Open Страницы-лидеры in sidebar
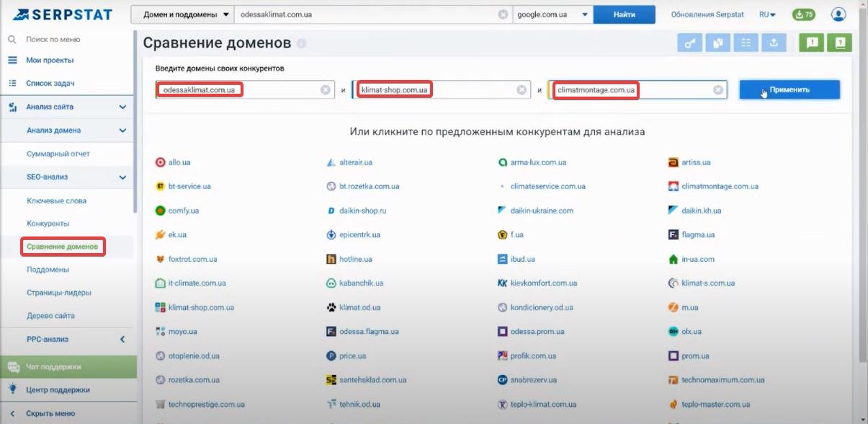Screen dimensions: 868x424 [x=59, y=293]
